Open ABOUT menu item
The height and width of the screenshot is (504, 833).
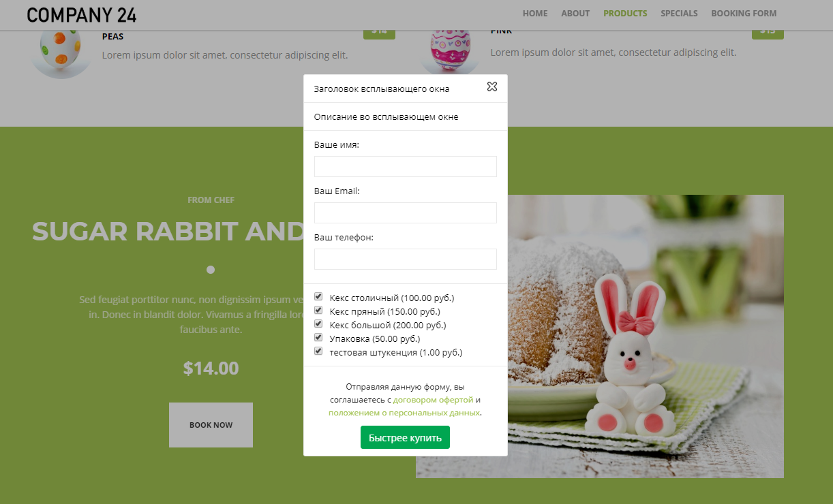tap(575, 14)
